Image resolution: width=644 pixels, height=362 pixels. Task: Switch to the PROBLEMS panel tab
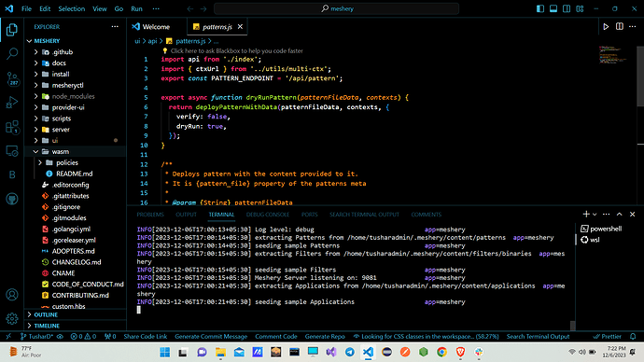pos(150,215)
